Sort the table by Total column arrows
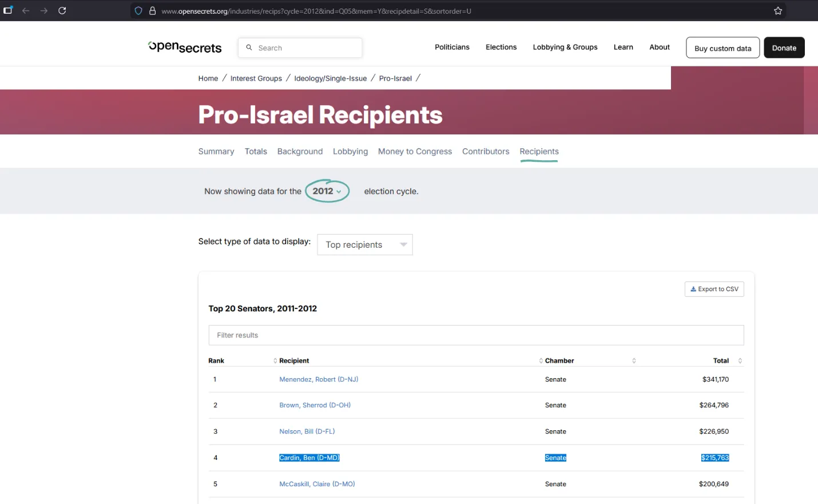 pyautogui.click(x=740, y=361)
